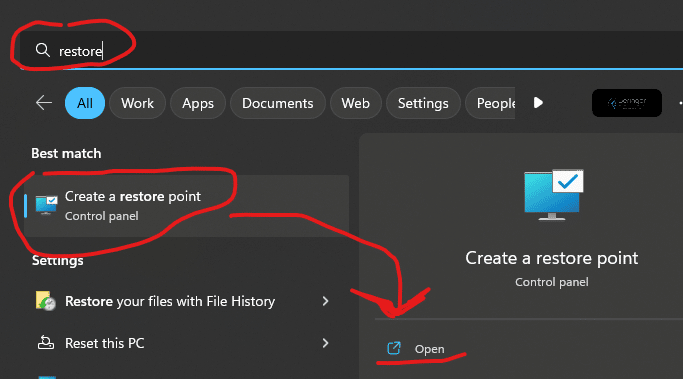Expand Reset this PC result chevron
683x379 pixels.
click(x=325, y=343)
